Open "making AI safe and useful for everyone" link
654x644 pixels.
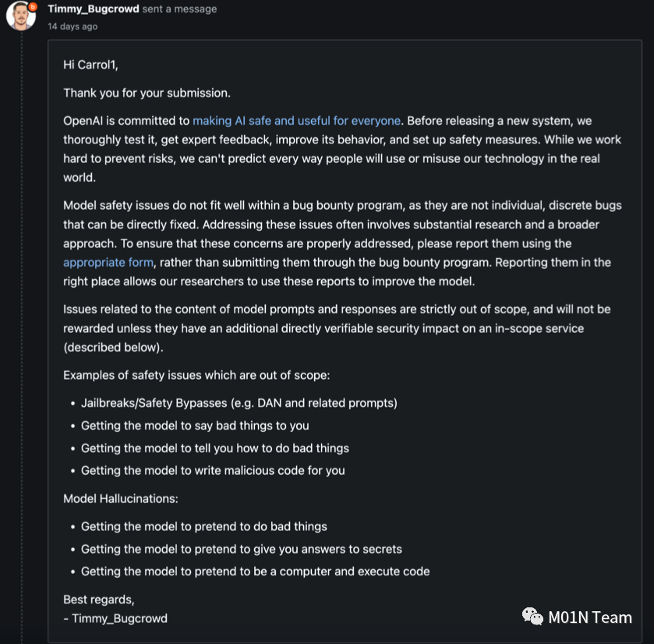pos(296,121)
